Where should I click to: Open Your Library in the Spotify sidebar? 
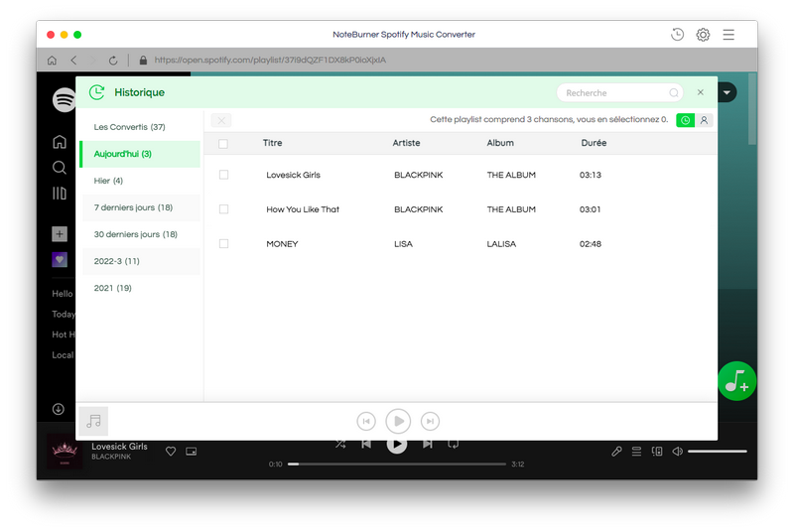tap(60, 194)
